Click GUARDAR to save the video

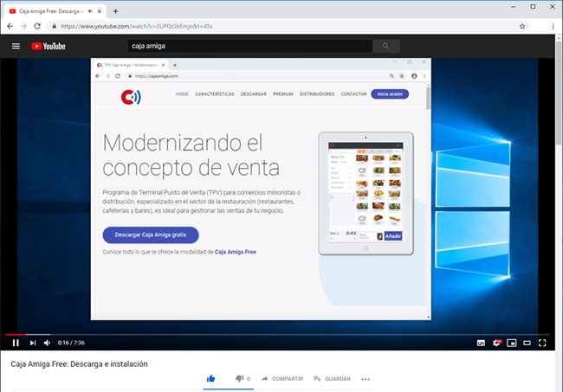point(332,379)
